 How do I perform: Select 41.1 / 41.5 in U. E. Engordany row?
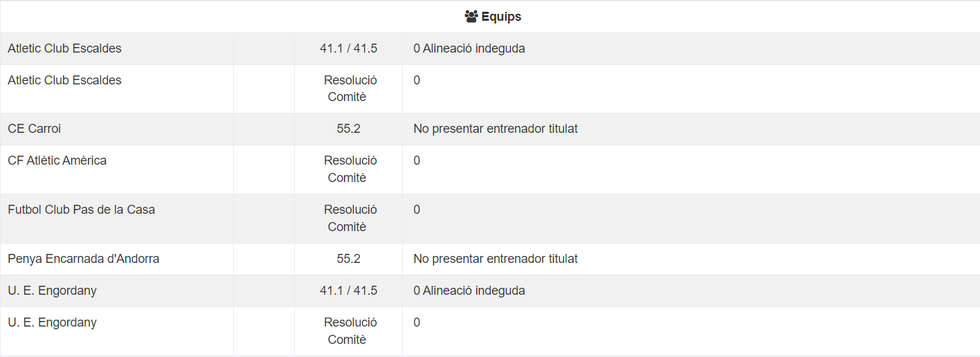[348, 291]
